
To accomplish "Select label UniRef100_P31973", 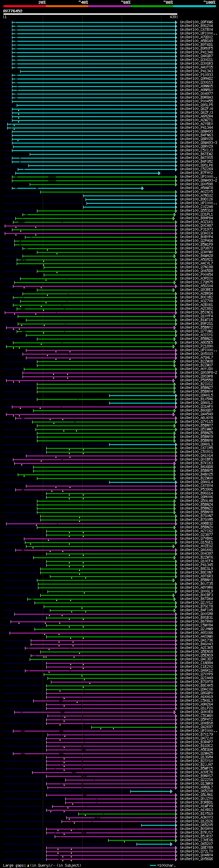I will click(x=196, y=229).
